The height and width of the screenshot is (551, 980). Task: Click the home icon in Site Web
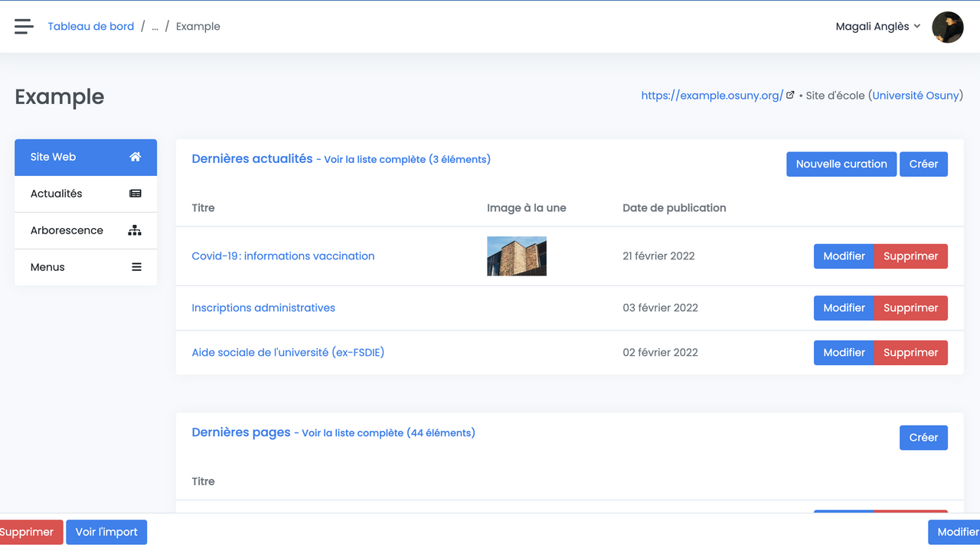tap(136, 157)
